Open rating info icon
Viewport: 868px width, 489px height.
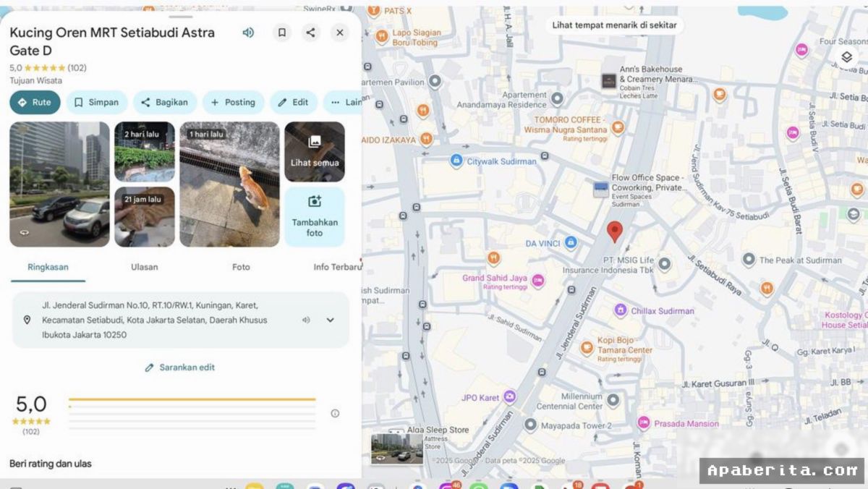335,413
